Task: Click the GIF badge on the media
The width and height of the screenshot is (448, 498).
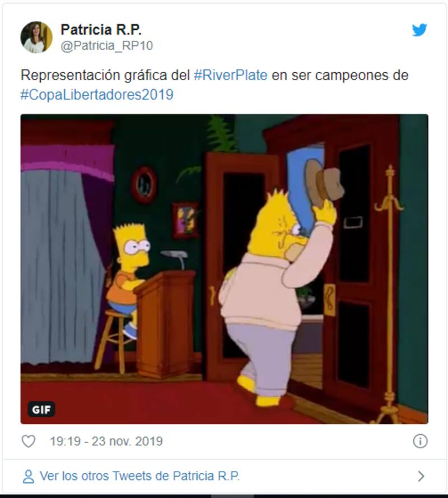Action: [x=41, y=409]
